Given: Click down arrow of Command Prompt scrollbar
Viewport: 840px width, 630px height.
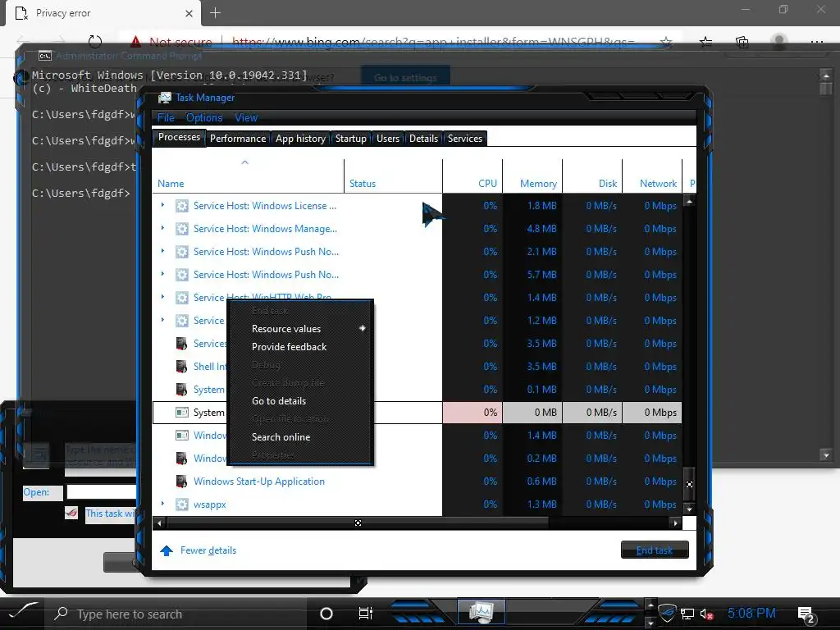Looking at the screenshot, I should pyautogui.click(x=826, y=456).
